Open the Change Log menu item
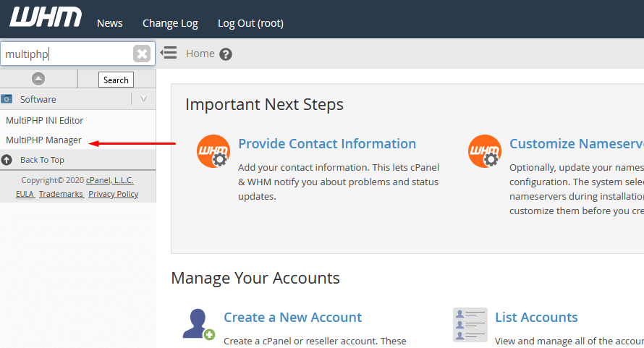This screenshot has width=644, height=348. (170, 23)
